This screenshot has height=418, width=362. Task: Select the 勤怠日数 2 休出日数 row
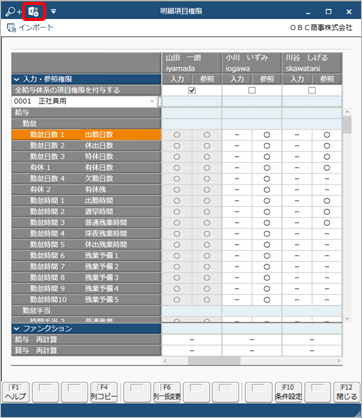tap(86, 146)
